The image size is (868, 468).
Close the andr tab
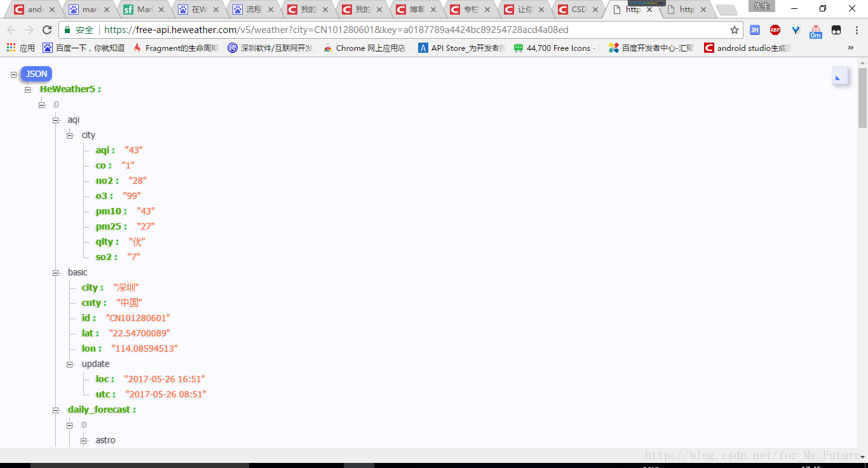coord(52,10)
